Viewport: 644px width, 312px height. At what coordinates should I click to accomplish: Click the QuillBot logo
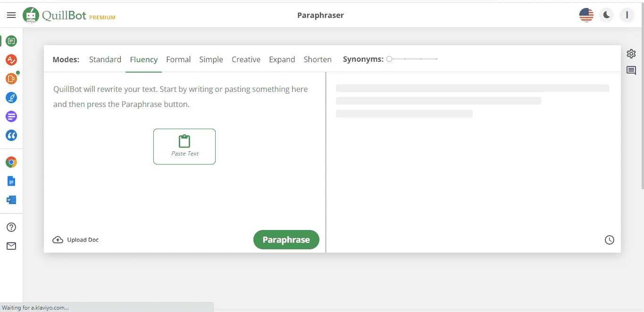[x=55, y=16]
